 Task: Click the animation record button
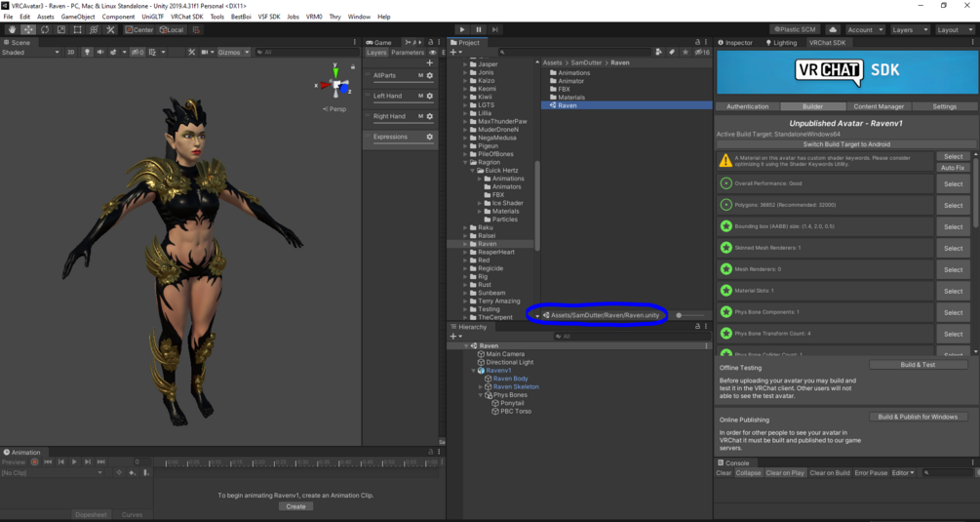pyautogui.click(x=34, y=462)
